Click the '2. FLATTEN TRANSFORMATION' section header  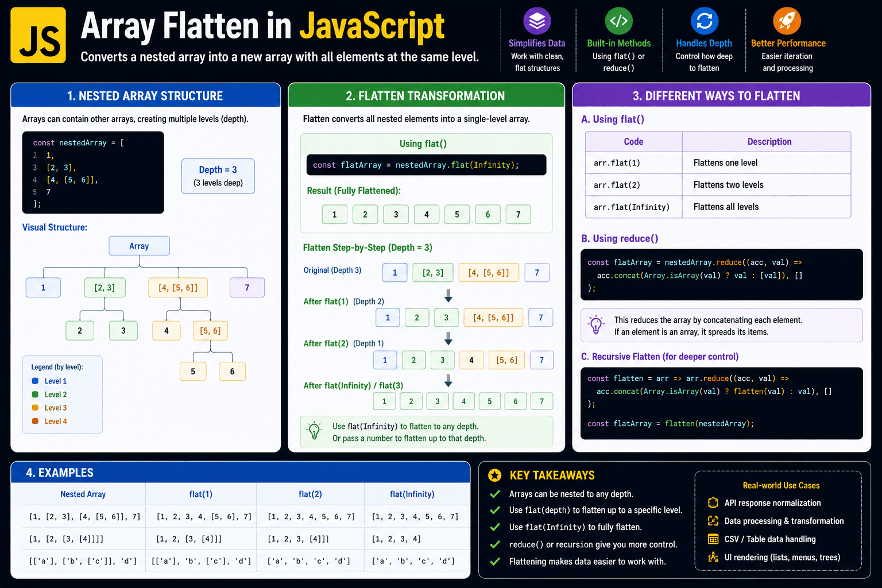[426, 95]
